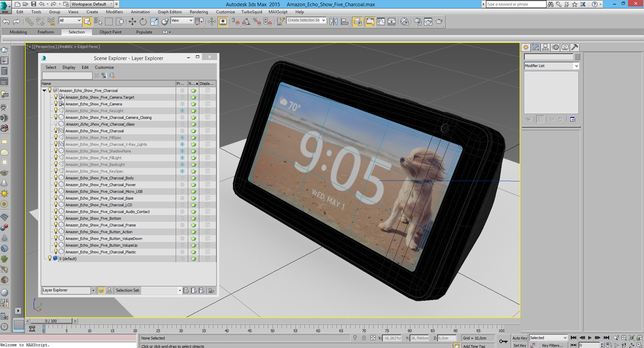644x348 pixels.
Task: Open the Material Editor icon
Action: coord(405,22)
